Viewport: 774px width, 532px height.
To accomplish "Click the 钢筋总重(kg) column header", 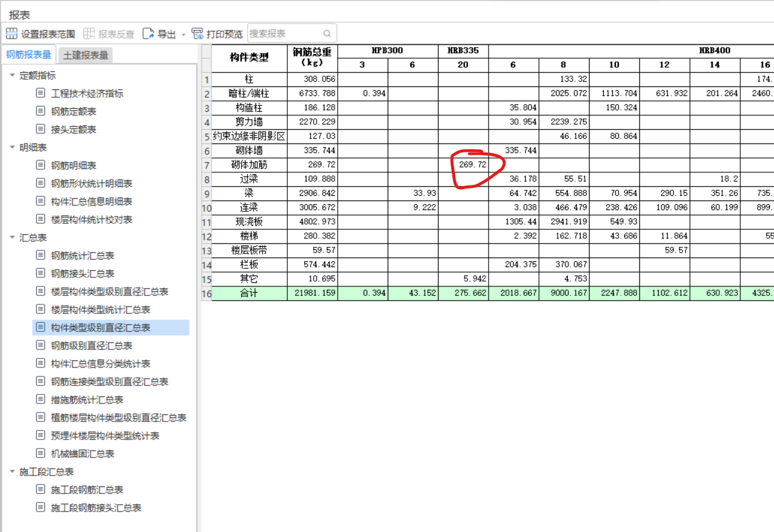I will click(312, 58).
